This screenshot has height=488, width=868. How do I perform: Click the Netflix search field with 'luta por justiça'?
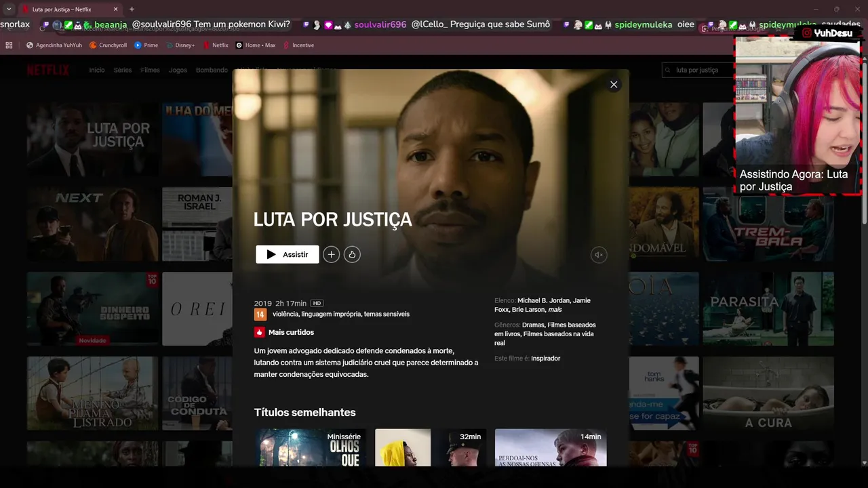698,70
